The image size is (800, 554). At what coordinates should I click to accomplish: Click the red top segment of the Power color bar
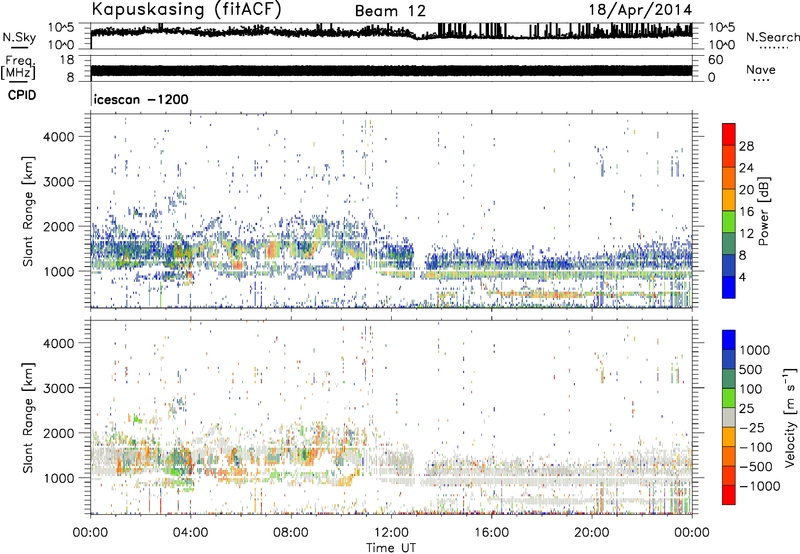[x=729, y=134]
